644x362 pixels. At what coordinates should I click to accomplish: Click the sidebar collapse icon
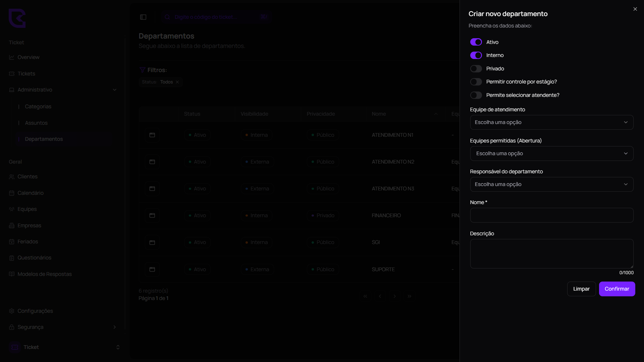pos(143,17)
